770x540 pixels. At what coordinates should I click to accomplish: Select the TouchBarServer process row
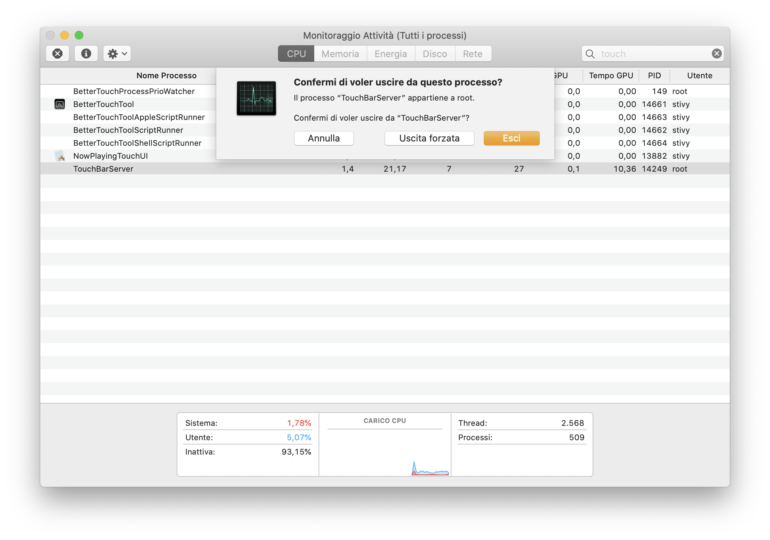pos(385,169)
